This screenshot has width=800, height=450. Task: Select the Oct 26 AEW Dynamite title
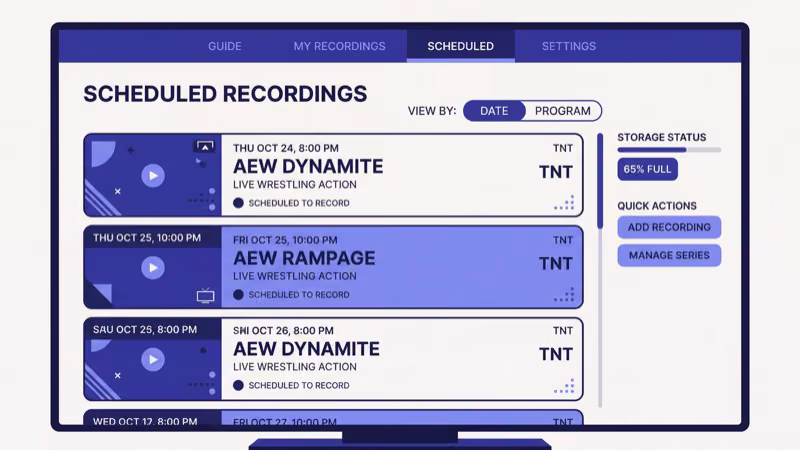[x=306, y=349]
